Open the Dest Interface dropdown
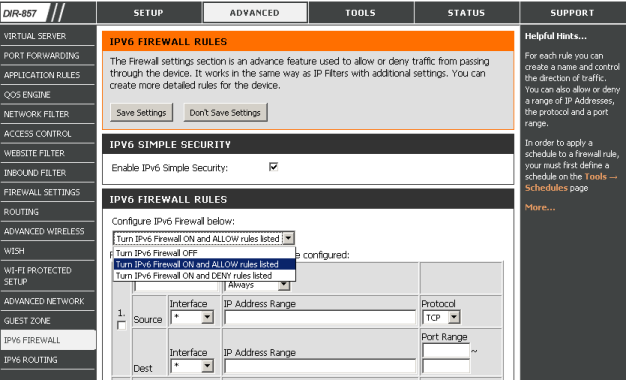Image resolution: width=626 pixels, height=380 pixels. (192, 366)
